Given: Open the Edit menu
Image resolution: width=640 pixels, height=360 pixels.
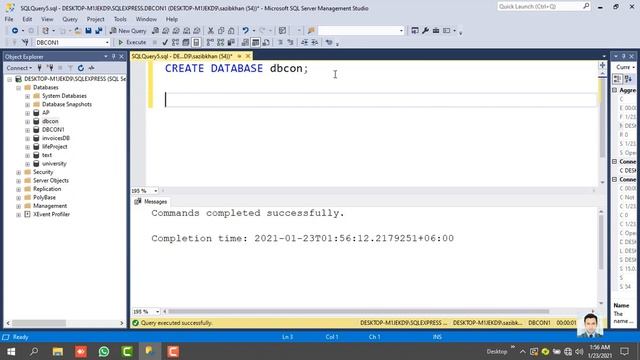Looking at the screenshot, I should point(27,19).
